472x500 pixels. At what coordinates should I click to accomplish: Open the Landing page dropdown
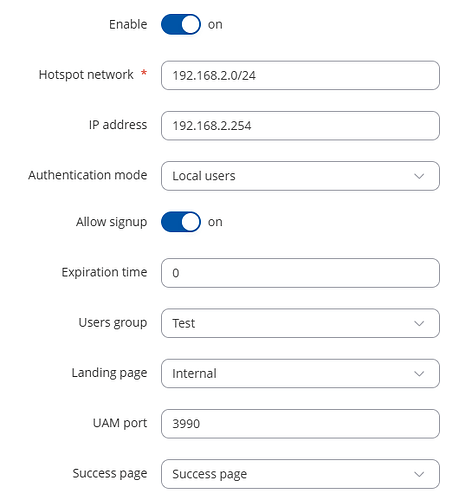click(300, 374)
